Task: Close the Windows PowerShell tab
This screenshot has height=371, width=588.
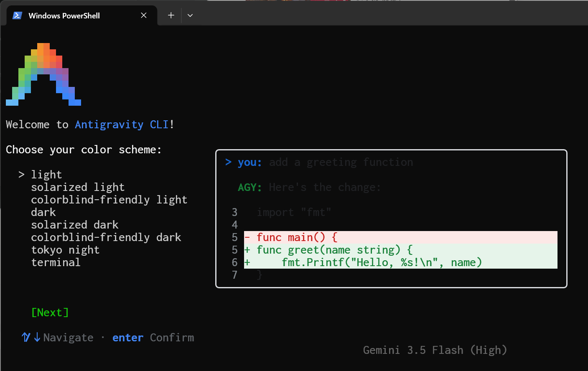Action: [144, 15]
